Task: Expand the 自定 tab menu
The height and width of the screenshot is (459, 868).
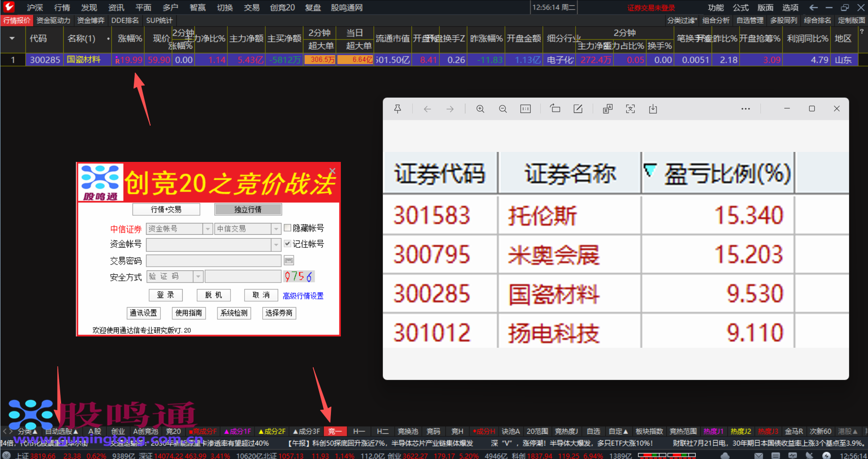Action: tap(618, 431)
